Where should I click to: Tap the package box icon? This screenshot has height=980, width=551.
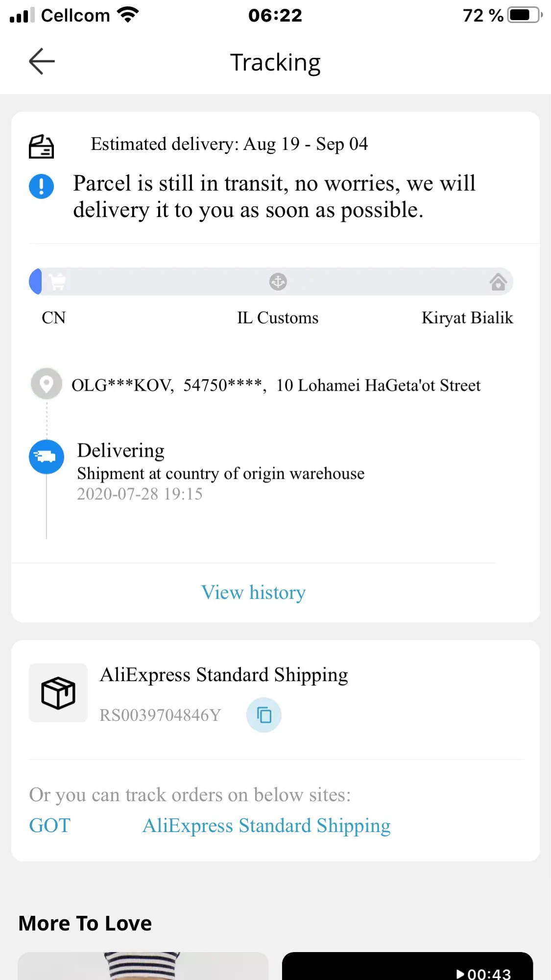58,693
